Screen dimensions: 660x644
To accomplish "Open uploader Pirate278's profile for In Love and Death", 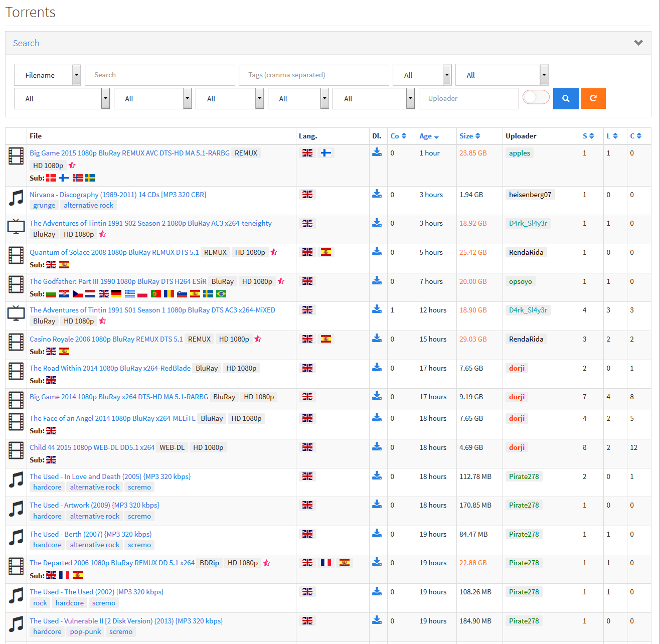I will coord(524,476).
